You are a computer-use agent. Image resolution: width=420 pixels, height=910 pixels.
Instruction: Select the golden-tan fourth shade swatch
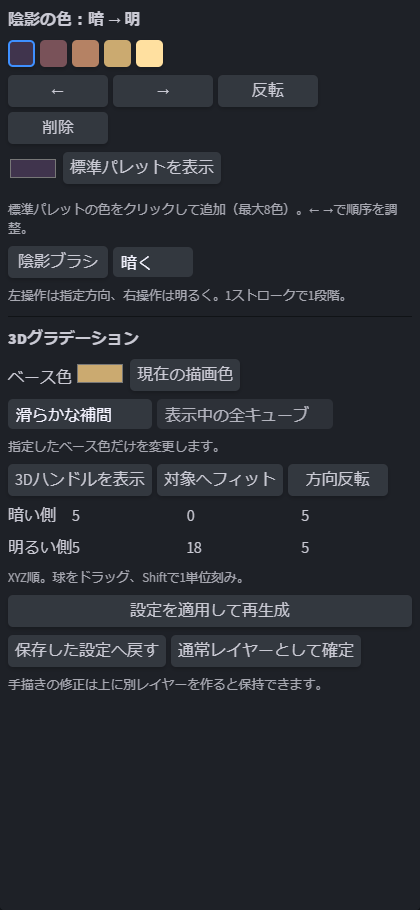coord(117,53)
